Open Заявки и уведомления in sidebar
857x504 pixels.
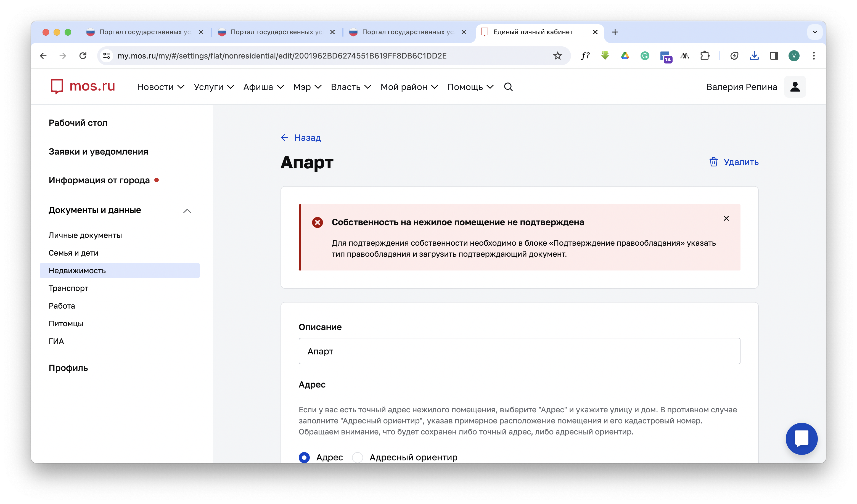coord(98,151)
